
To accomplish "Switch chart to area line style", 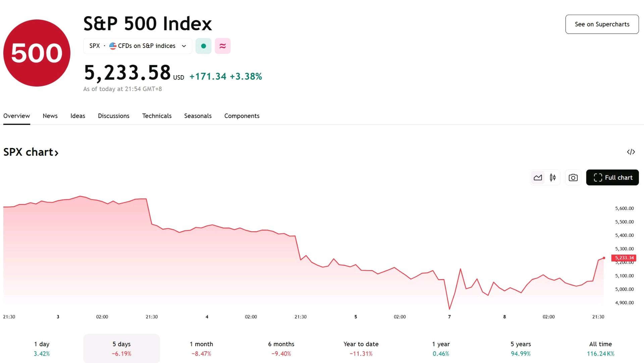I will click(x=538, y=177).
